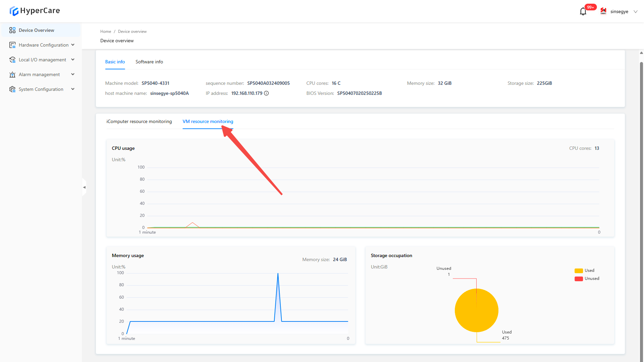
Task: Switch to Software info tab
Action: [149, 62]
